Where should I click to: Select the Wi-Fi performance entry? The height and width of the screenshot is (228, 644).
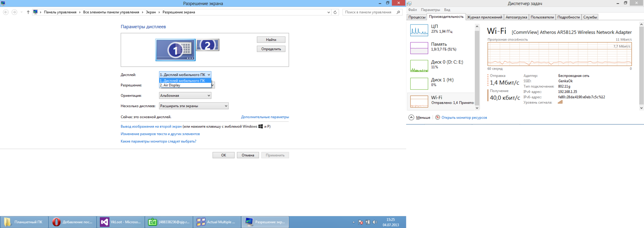click(x=441, y=101)
